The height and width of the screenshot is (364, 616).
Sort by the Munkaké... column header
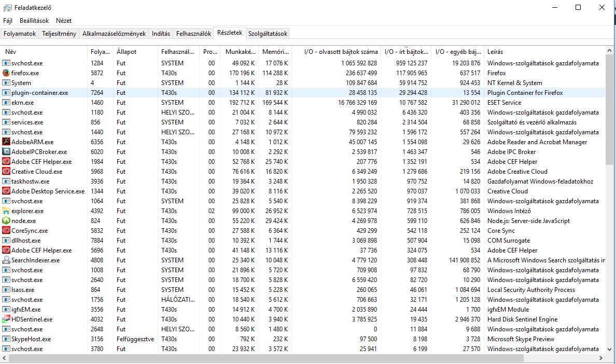[x=239, y=52]
